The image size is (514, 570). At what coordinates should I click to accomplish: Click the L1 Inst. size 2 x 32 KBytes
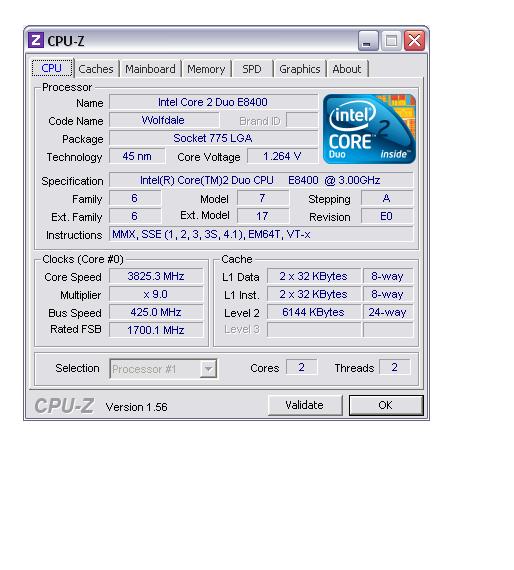point(314,294)
